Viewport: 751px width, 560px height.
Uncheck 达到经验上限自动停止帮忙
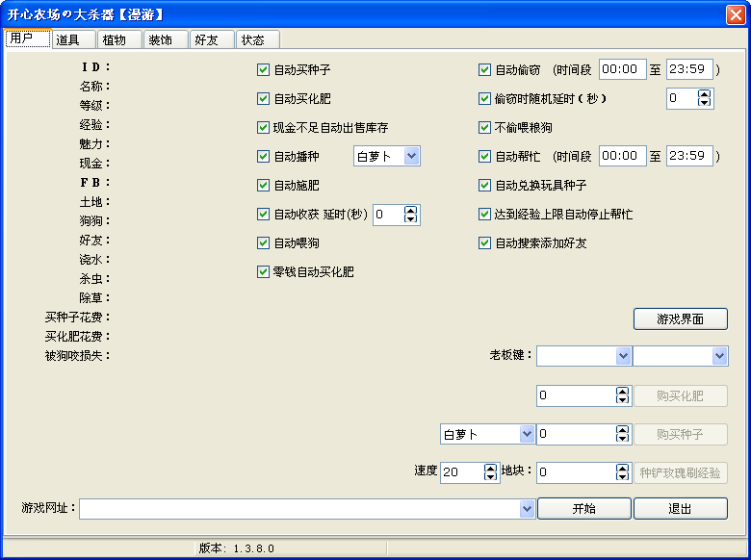[484, 214]
